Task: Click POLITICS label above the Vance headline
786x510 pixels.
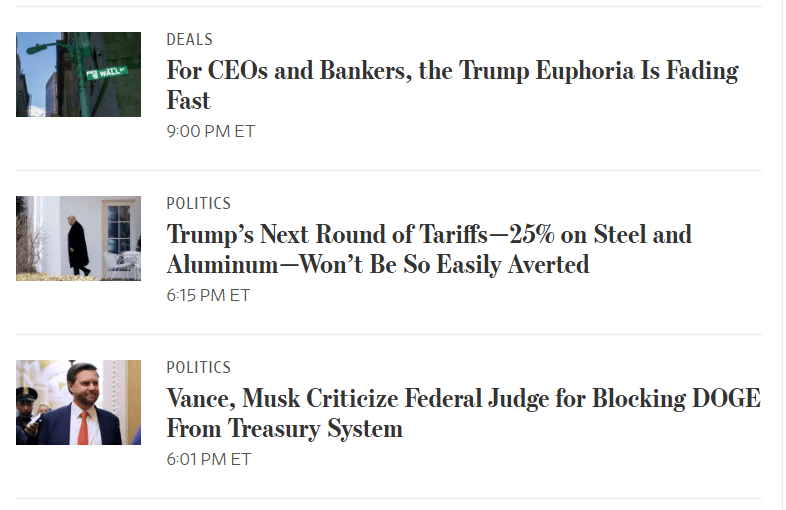Action: click(198, 367)
